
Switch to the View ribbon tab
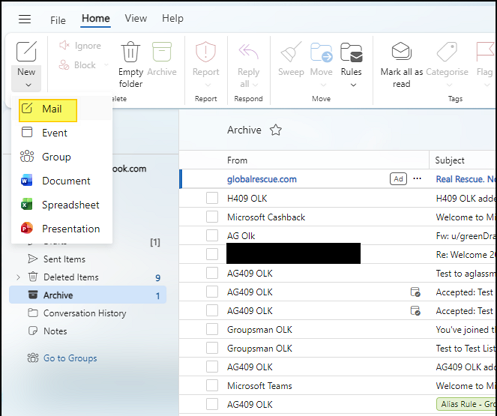136,18
